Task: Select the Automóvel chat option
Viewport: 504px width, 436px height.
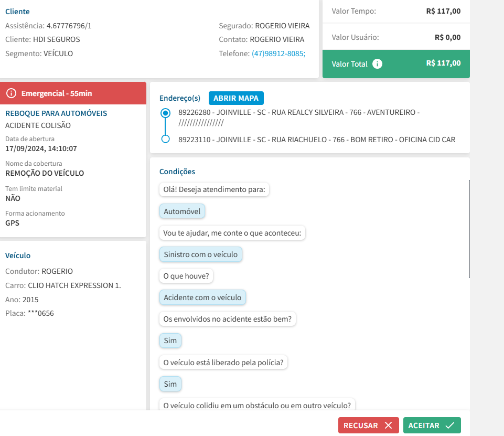Action: click(x=182, y=211)
